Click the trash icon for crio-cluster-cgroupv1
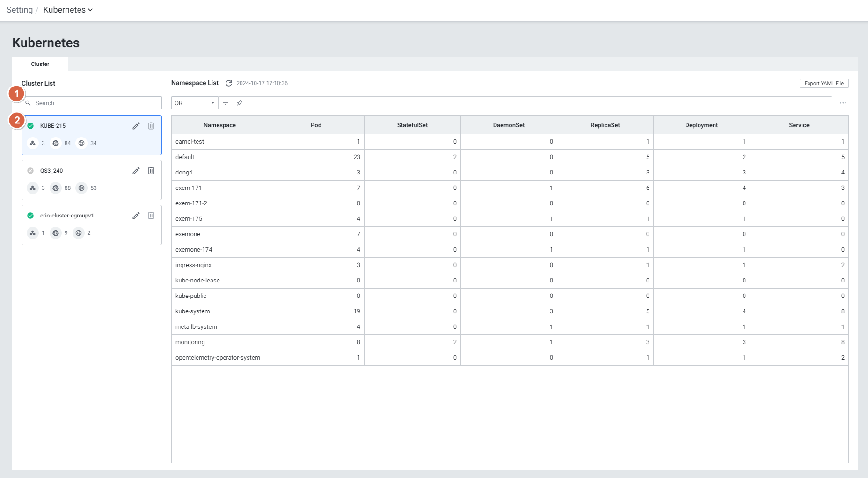Image resolution: width=868 pixels, height=478 pixels. tap(151, 216)
